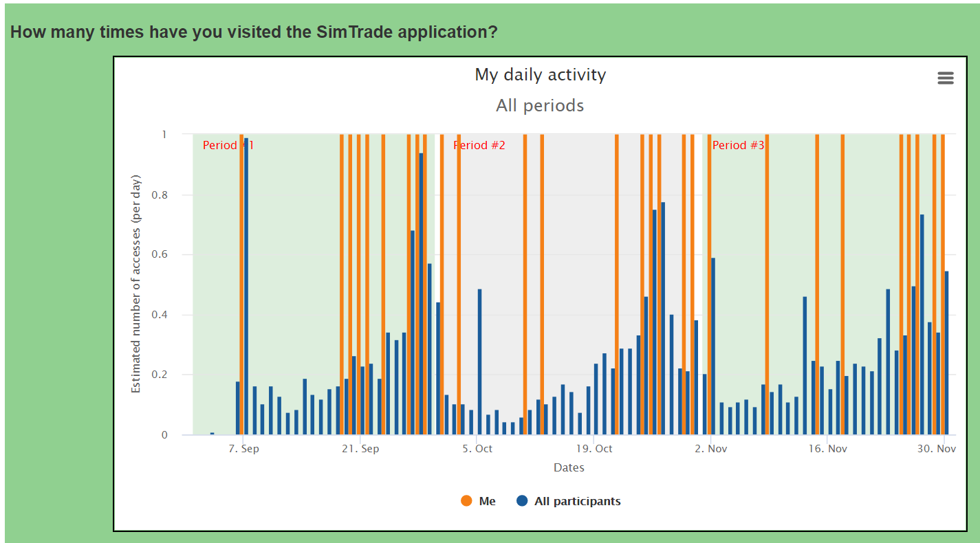Toggle the 'Me' series in legend

(478, 501)
